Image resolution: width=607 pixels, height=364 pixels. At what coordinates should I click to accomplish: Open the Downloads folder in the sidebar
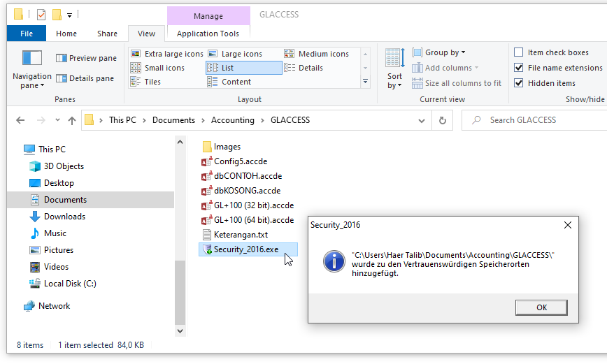(64, 217)
